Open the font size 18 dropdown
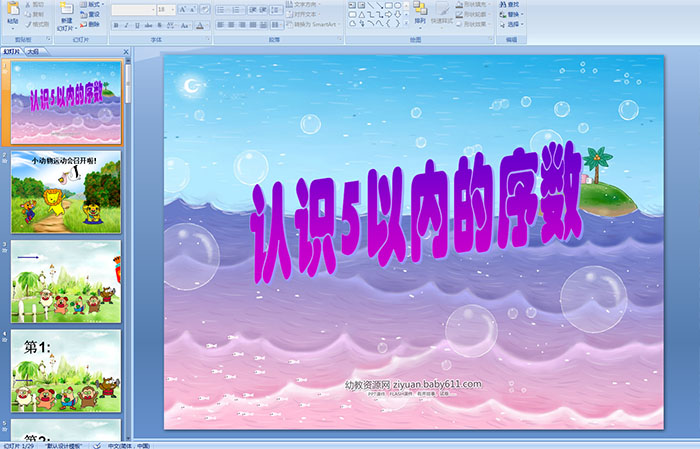The height and width of the screenshot is (449, 700). (166, 10)
